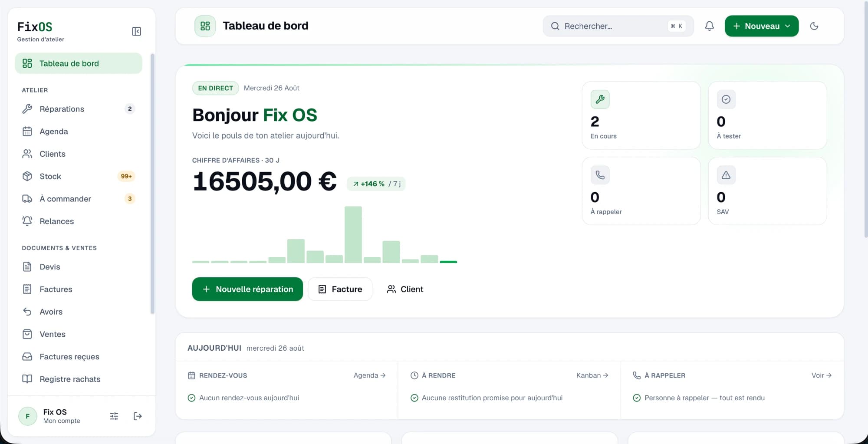This screenshot has height=444, width=868.
Task: Collapse the sidebar panel icon
Action: pos(136,31)
